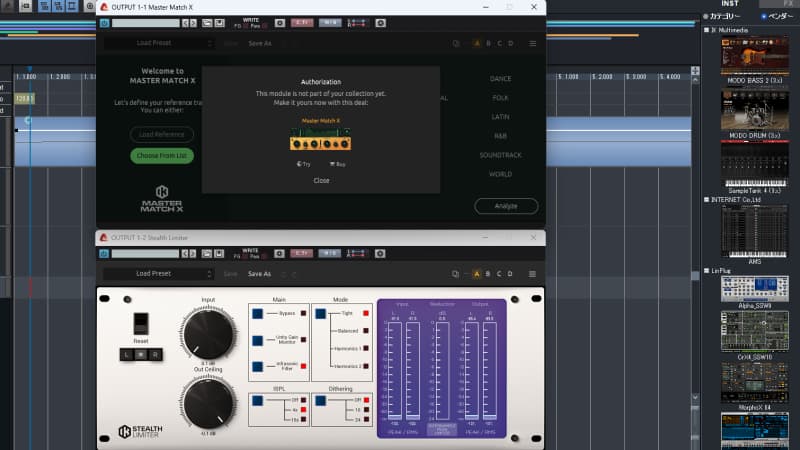Click the red toolbar button in Master Match X
The width and height of the screenshot is (800, 450).
point(302,23)
